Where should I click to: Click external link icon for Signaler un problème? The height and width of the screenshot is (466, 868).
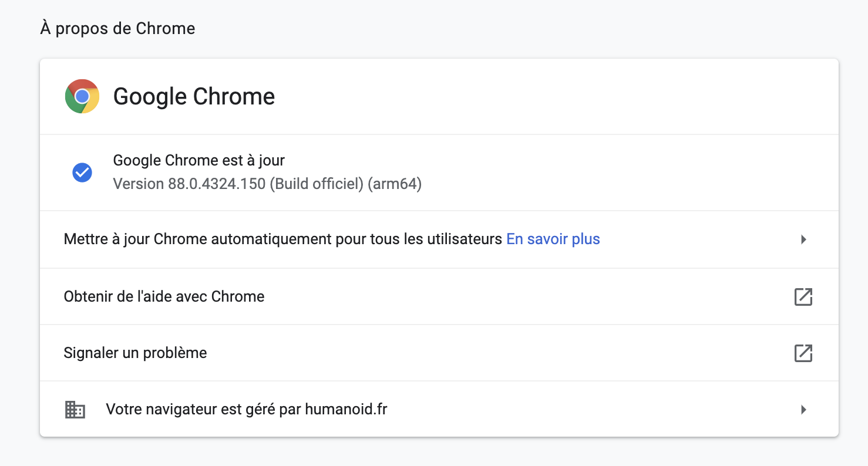[x=803, y=353]
